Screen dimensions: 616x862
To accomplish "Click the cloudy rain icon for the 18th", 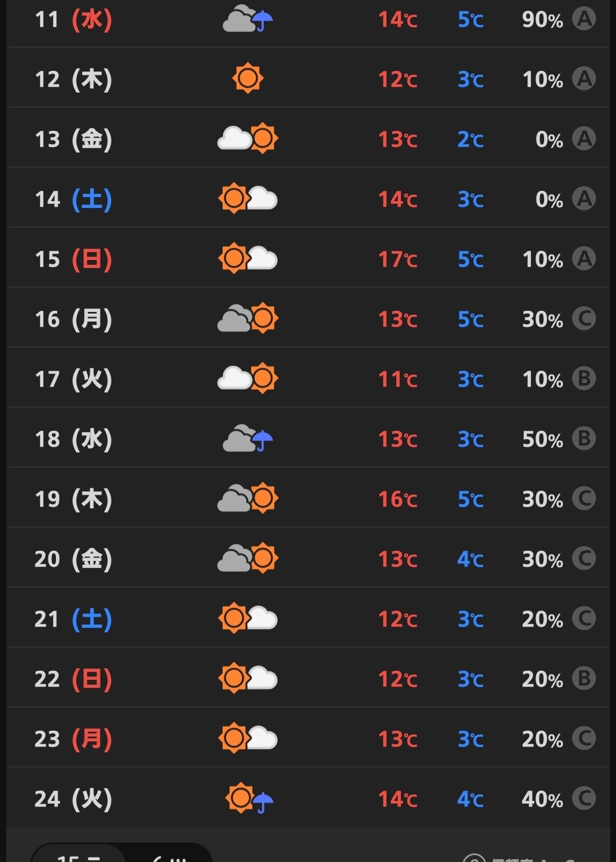I will pyautogui.click(x=248, y=439).
